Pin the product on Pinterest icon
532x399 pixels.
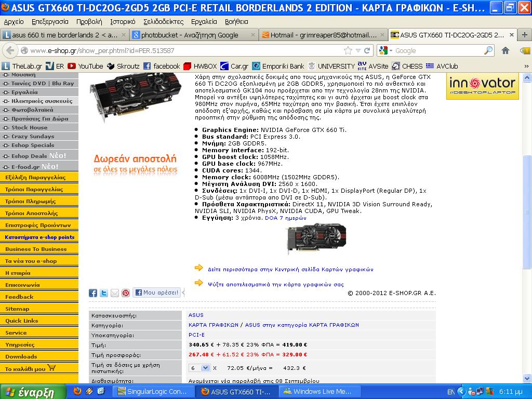coord(126,293)
